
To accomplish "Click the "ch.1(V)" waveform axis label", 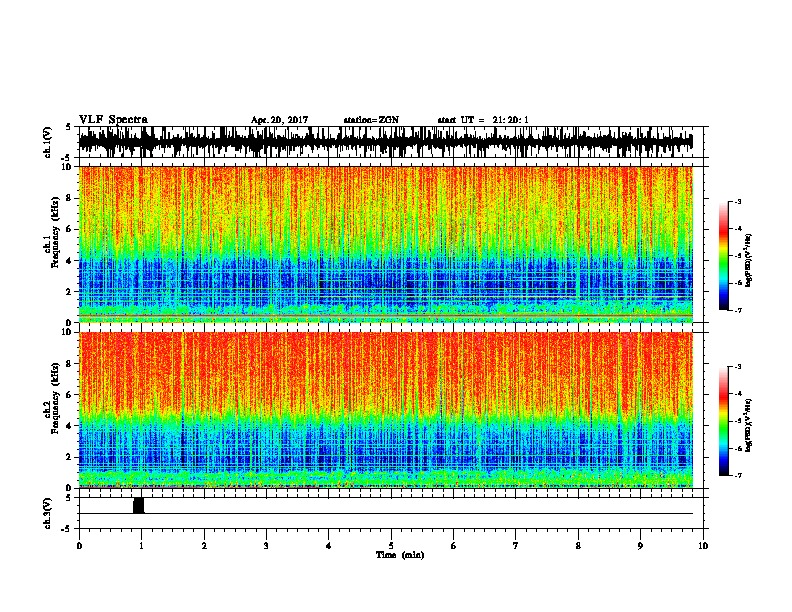I will tap(48, 142).
